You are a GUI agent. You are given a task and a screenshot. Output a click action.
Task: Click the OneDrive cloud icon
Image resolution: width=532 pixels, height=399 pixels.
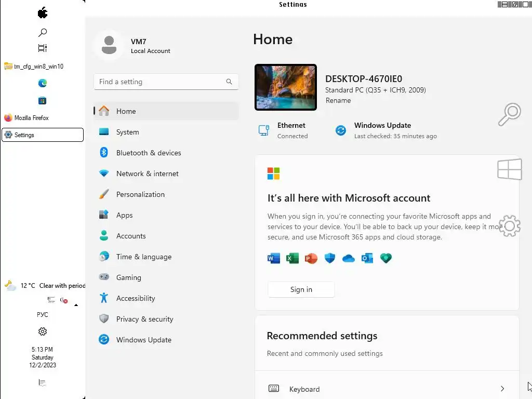(x=349, y=259)
